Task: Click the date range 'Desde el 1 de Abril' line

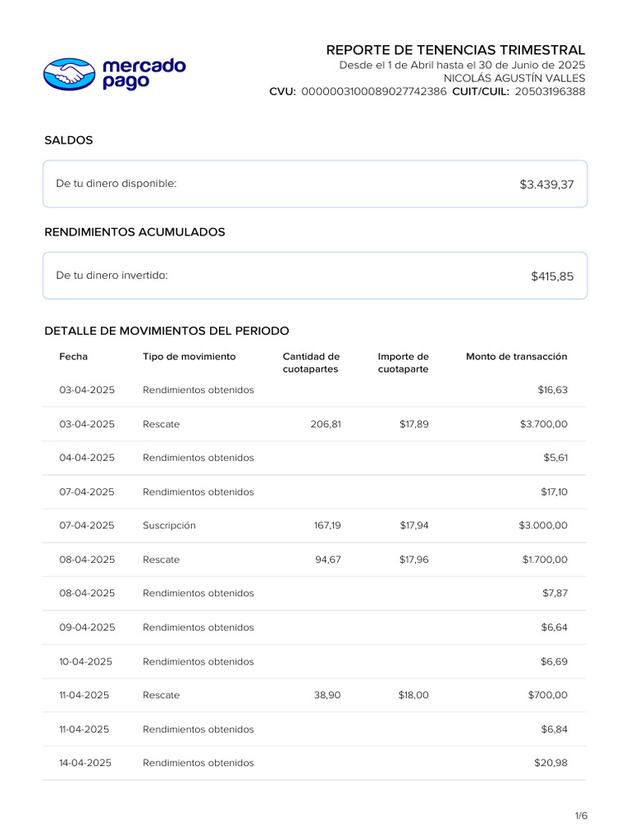Action: (x=462, y=65)
